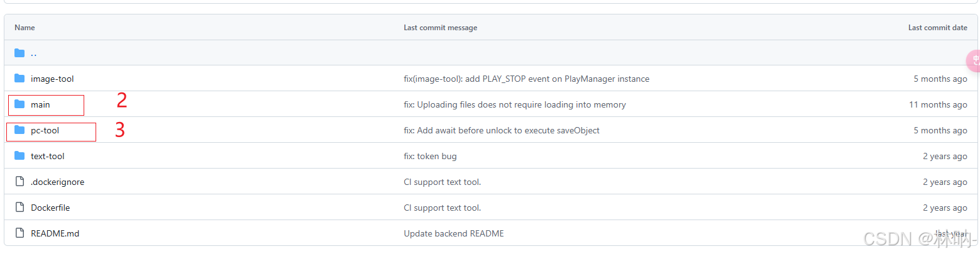Click the main folder icon
The width and height of the screenshot is (980, 256).
click(x=19, y=104)
